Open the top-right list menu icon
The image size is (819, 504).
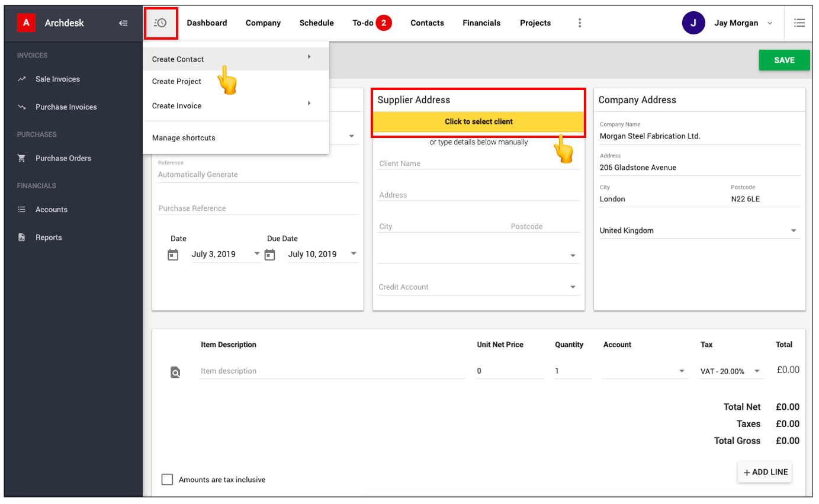pyautogui.click(x=799, y=23)
